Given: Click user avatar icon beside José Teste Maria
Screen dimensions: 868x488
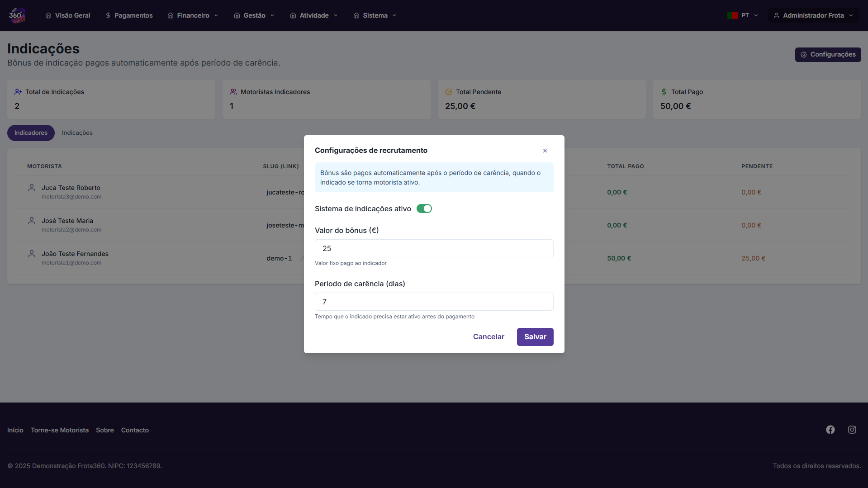Looking at the screenshot, I should tap(32, 221).
